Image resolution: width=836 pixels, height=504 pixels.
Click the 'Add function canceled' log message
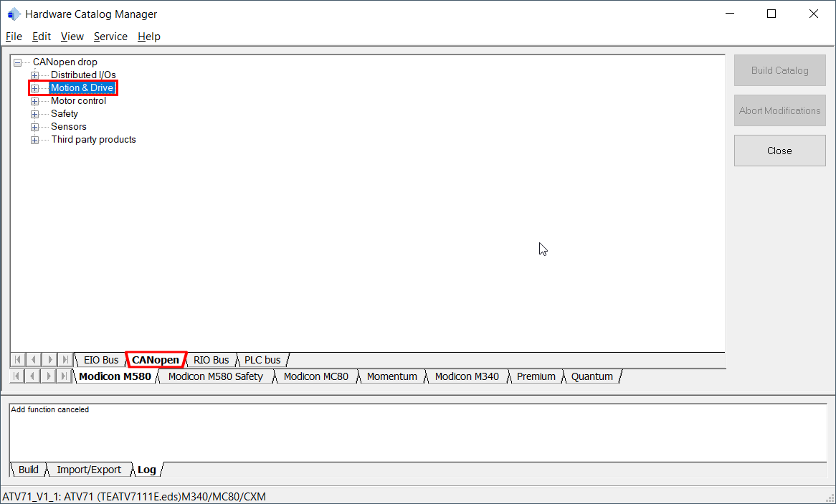tap(50, 409)
